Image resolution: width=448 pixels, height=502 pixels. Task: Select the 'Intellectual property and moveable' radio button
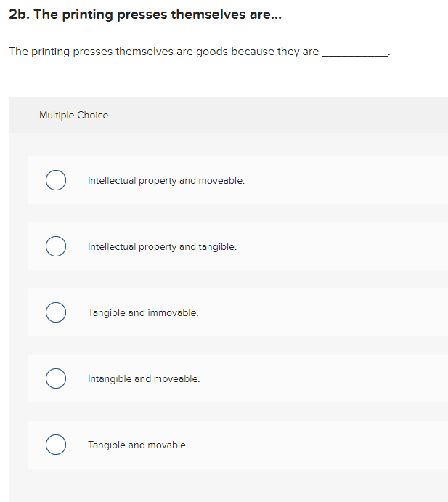56,180
